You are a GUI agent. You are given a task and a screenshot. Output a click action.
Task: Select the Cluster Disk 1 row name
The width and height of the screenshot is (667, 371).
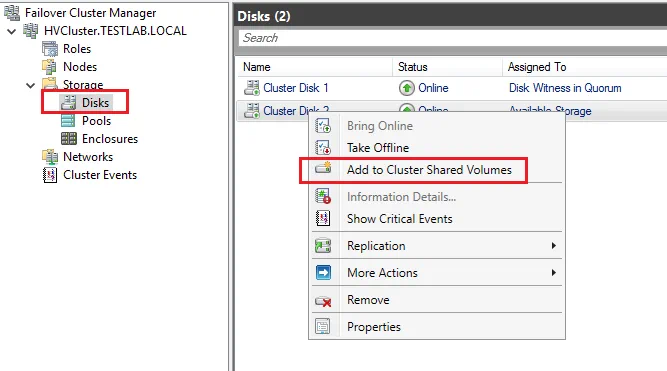pos(296,88)
